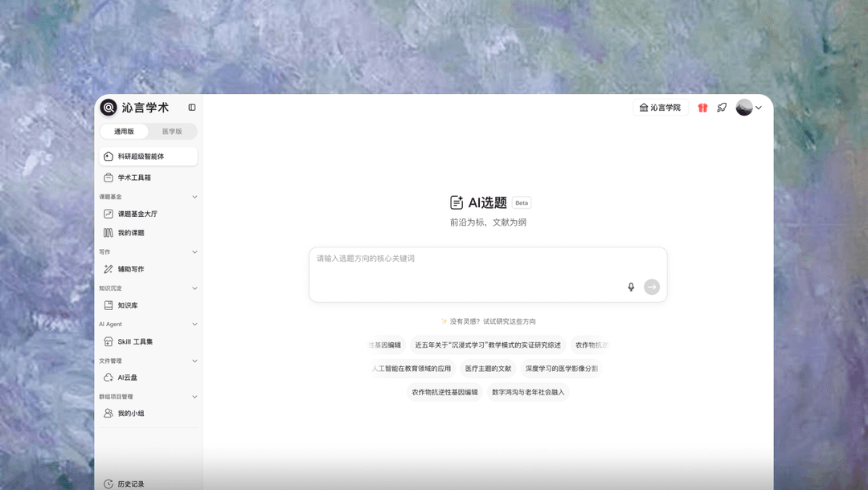Focus the 核心关键词 input field
The image size is (868, 490).
tap(488, 274)
